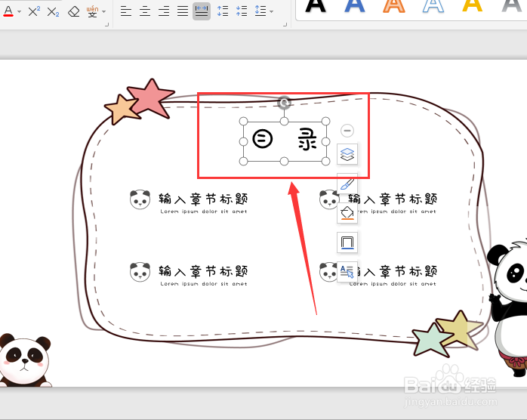Image resolution: width=527 pixels, height=420 pixels.
Task: Open the paragraph dialog launcher
Action: [285, 24]
